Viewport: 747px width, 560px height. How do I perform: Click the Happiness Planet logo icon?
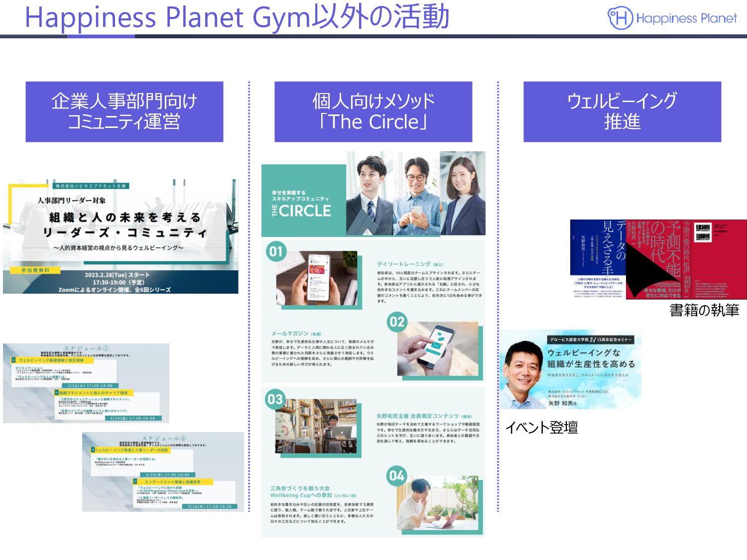click(x=621, y=18)
